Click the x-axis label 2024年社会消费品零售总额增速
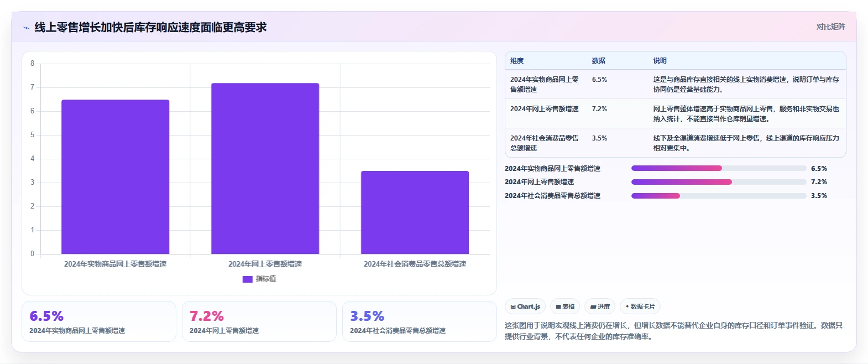 [x=415, y=264]
